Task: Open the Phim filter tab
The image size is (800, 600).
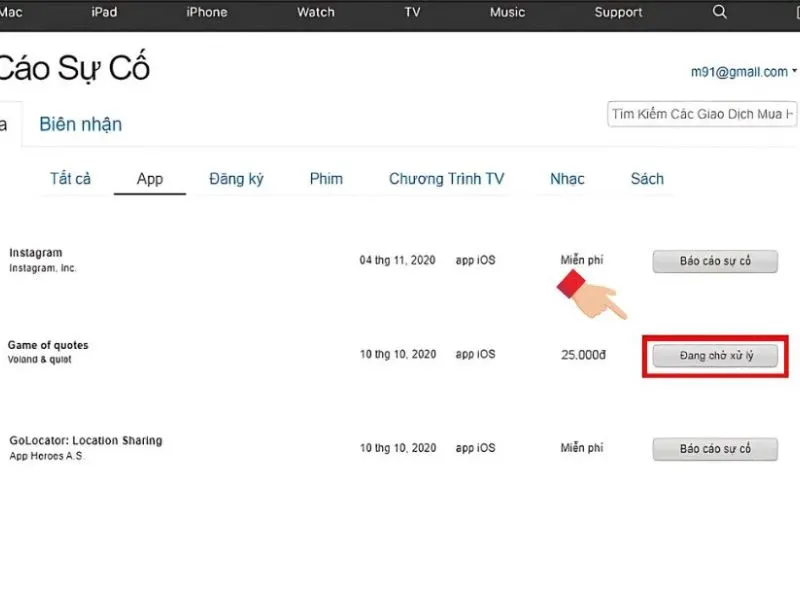Action: click(x=327, y=179)
